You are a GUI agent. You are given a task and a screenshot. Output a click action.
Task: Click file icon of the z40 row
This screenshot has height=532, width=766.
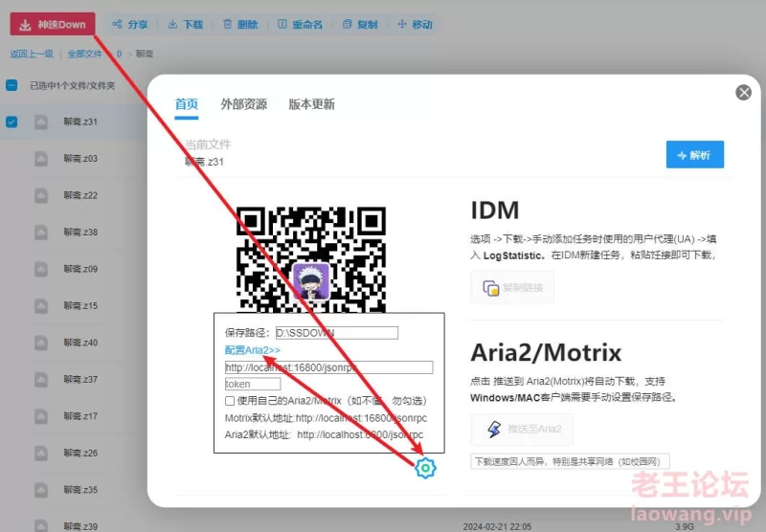click(41, 343)
